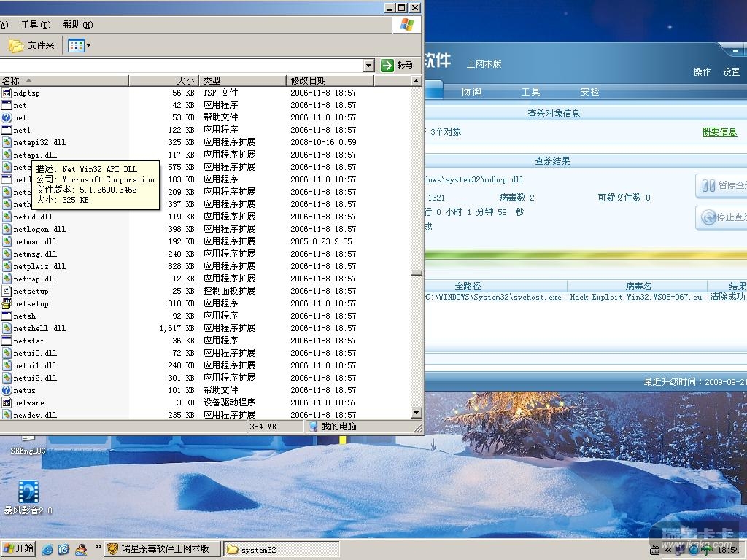Select the ndptsp TSP file icon
Screen dimensions: 747x560
(7, 93)
